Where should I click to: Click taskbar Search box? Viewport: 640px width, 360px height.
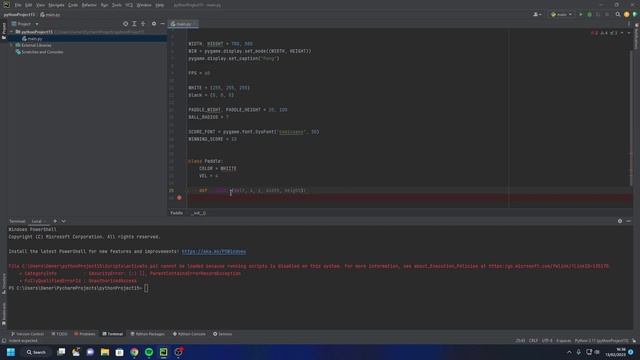36,352
